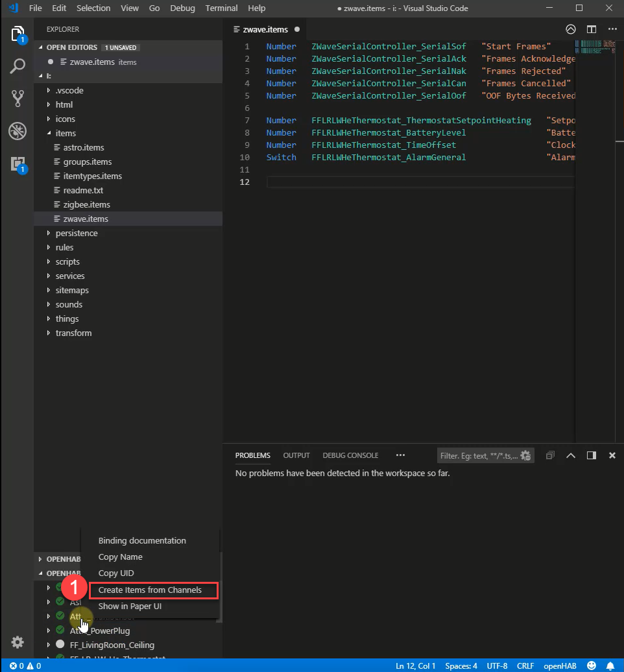Maximize the panel with the chevron icon
Viewport: 624px width, 672px height.
[x=570, y=455]
